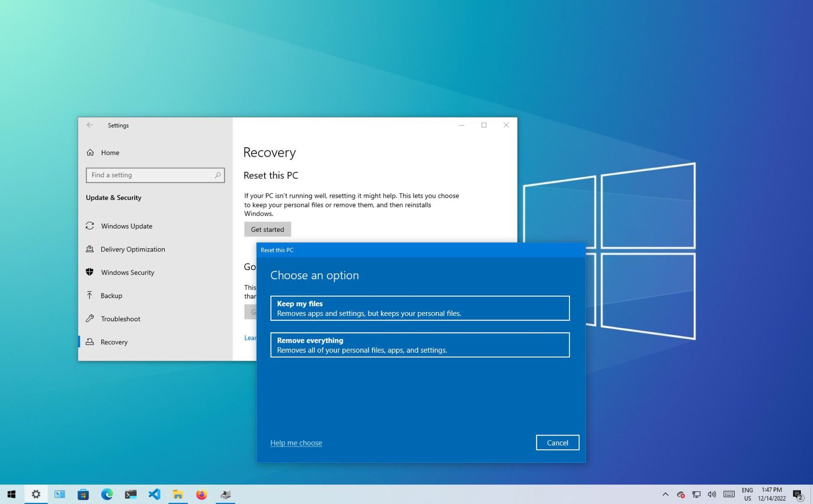Open the Settings search input field
This screenshot has width=813, height=504.
click(x=155, y=175)
